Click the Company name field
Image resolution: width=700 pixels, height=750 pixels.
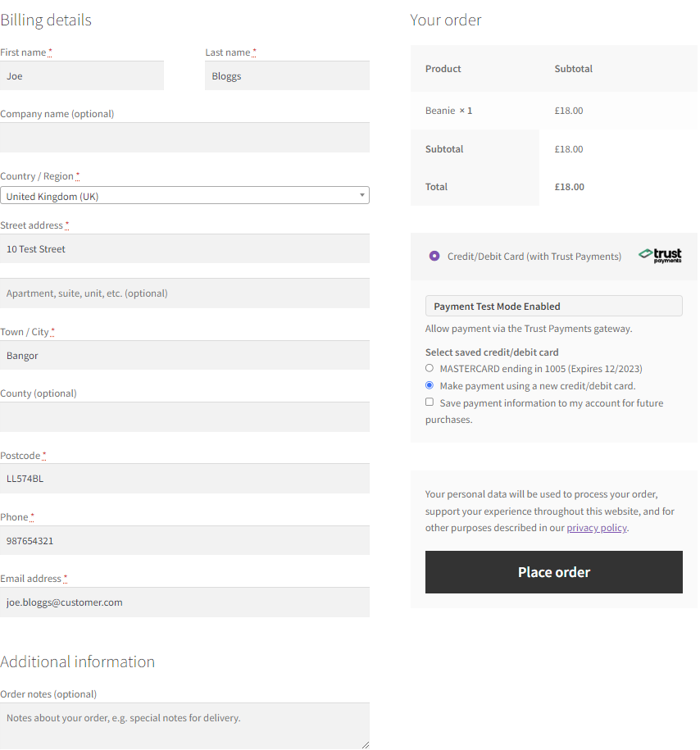click(184, 138)
